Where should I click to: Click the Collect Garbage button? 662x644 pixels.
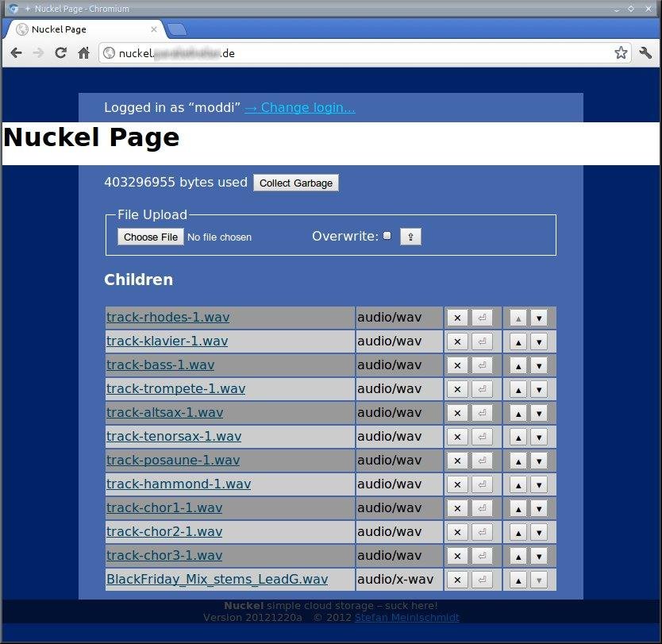click(x=295, y=183)
